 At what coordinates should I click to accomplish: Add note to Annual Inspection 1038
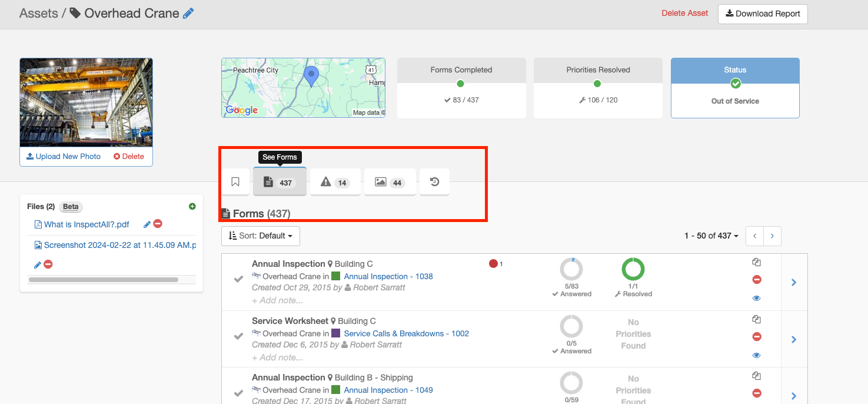[277, 300]
